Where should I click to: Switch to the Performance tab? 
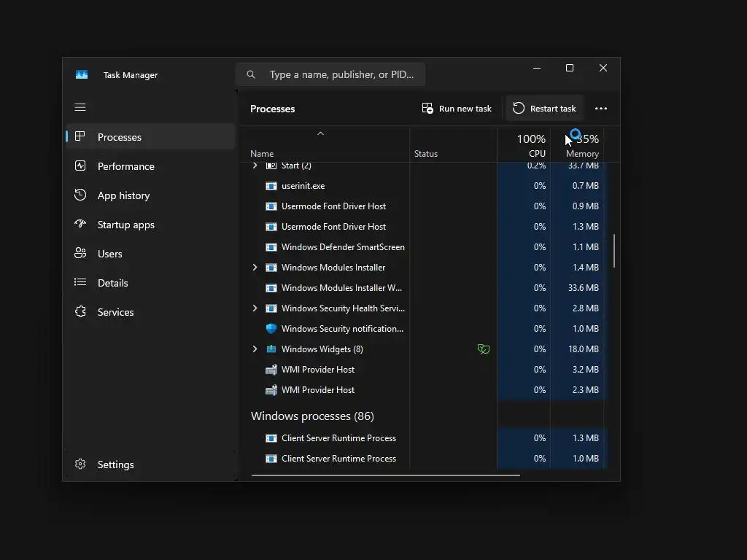(150, 166)
